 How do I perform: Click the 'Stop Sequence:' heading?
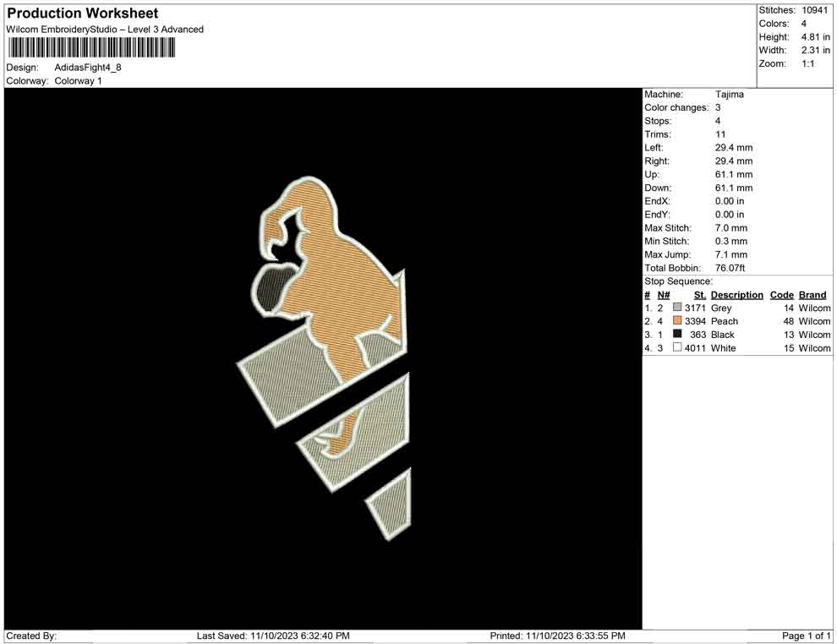678,281
